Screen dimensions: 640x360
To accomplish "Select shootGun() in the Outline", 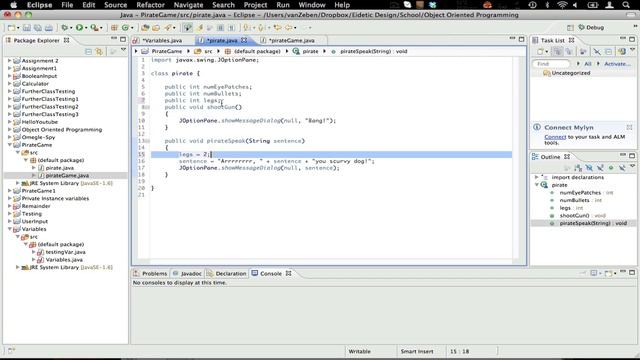I will tap(574, 216).
